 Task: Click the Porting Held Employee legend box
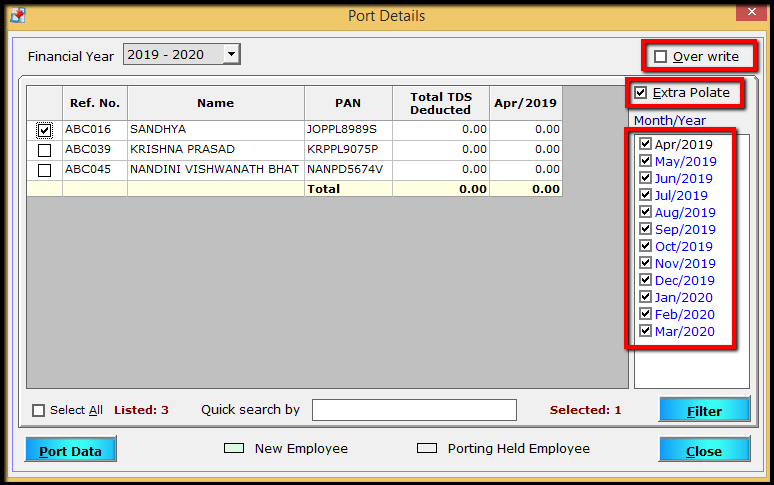tap(427, 448)
